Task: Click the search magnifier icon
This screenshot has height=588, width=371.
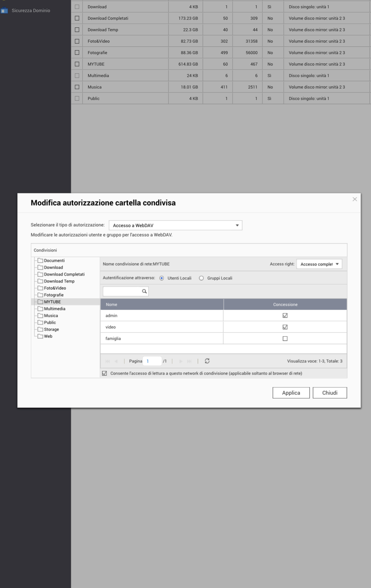Action: click(144, 291)
